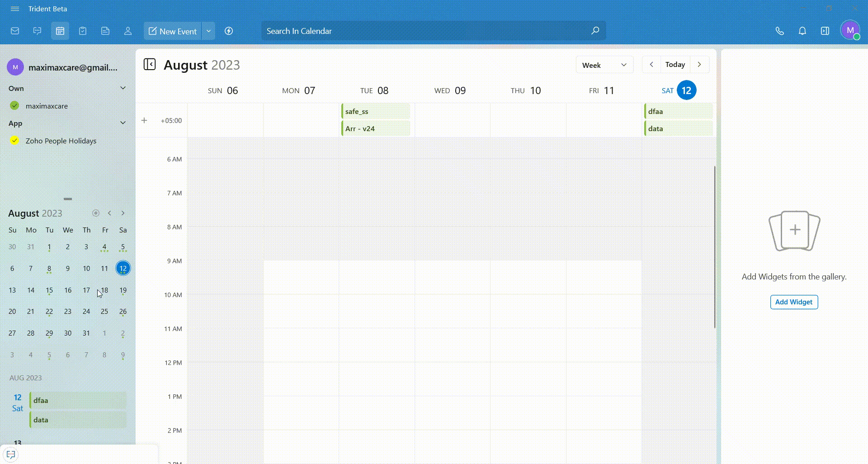Click the Add Widget button
Image resolution: width=868 pixels, height=464 pixels.
click(x=793, y=302)
